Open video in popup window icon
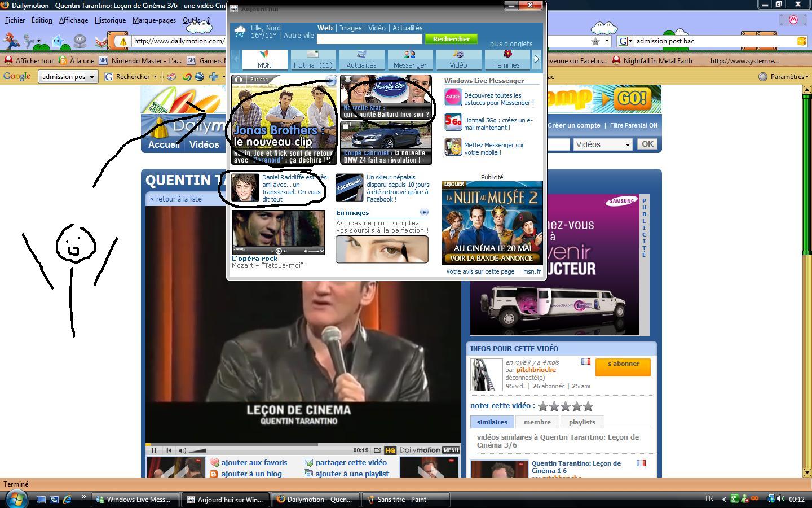The height and width of the screenshot is (508, 812). coord(377,450)
